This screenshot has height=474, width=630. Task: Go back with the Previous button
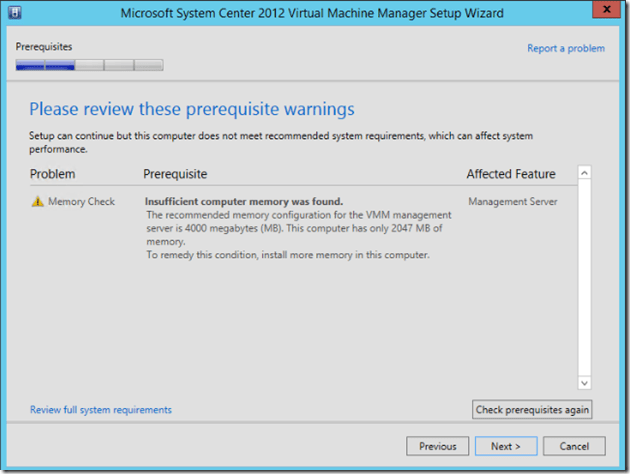pyautogui.click(x=437, y=446)
